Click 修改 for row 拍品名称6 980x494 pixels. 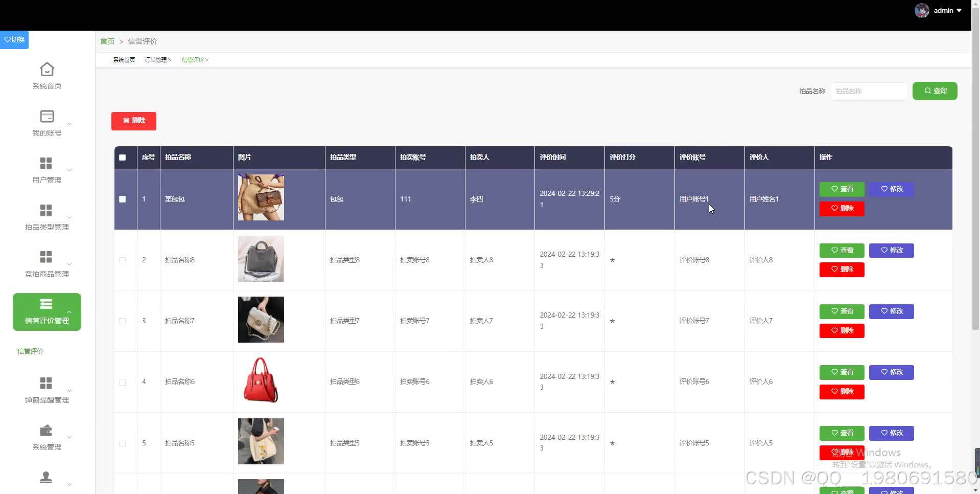(x=891, y=372)
